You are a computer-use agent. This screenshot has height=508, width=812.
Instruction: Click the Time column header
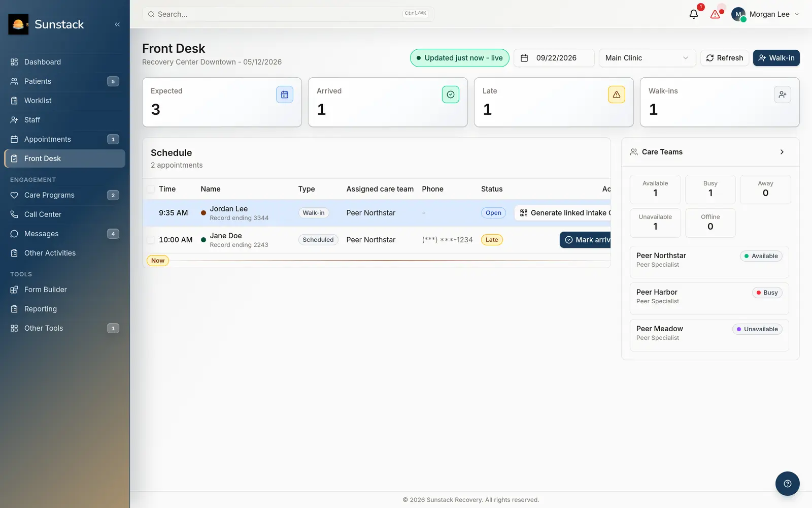pos(167,189)
